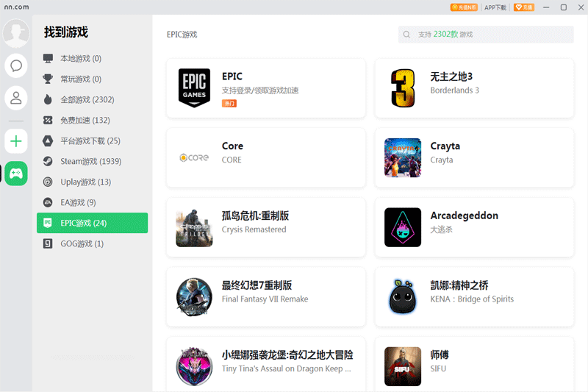Click the Steam logo icon

tap(48, 161)
